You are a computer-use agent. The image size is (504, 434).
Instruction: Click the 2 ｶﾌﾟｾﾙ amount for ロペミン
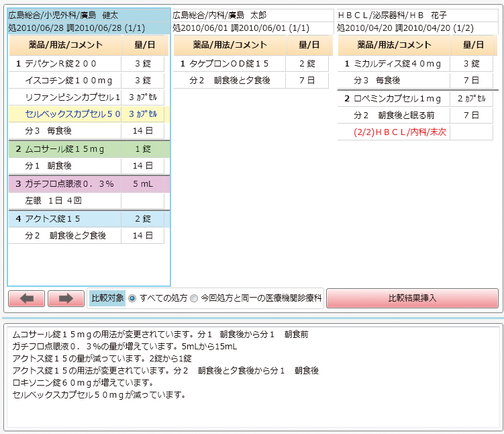pos(472,99)
